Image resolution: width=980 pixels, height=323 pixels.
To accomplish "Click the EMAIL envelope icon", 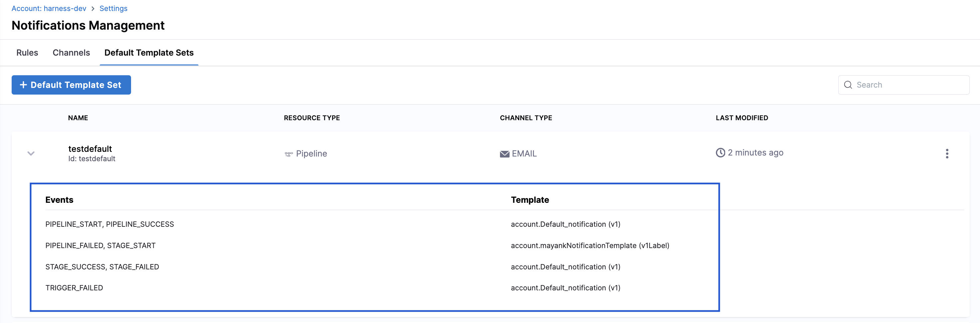I will (504, 154).
